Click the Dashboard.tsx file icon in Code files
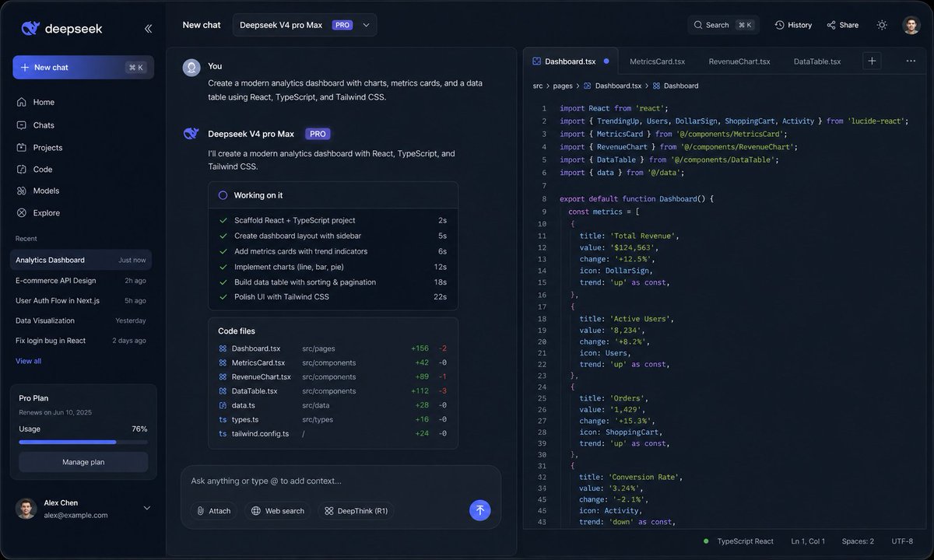Screen dimensions: 934x560 click(x=223, y=348)
